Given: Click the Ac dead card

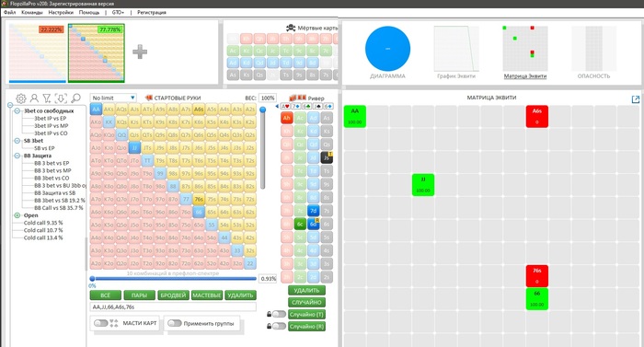Looking at the screenshot, I should point(233,51).
